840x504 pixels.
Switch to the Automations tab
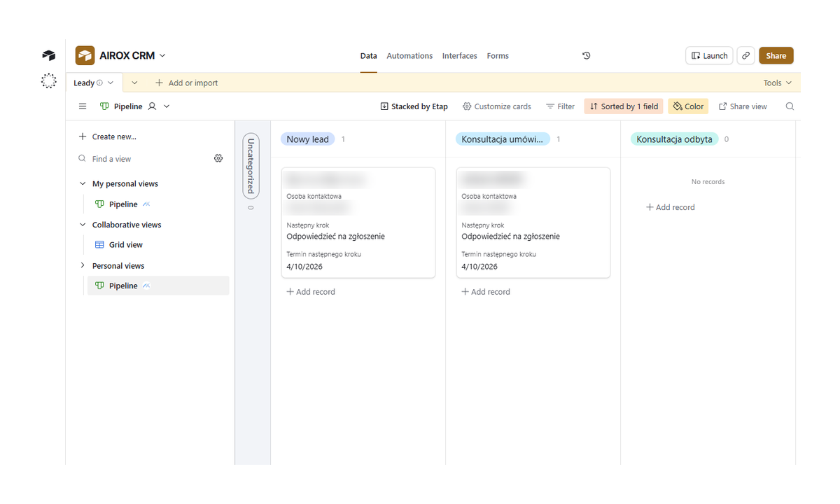[x=409, y=56]
